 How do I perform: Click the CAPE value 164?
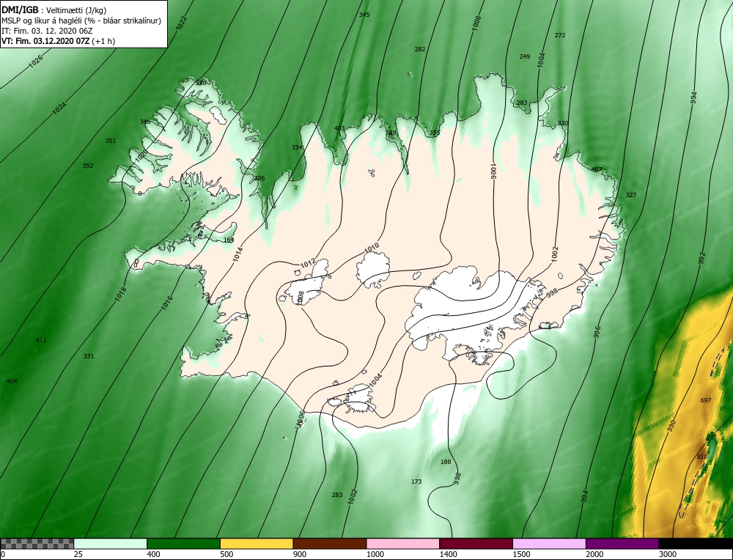(x=229, y=240)
